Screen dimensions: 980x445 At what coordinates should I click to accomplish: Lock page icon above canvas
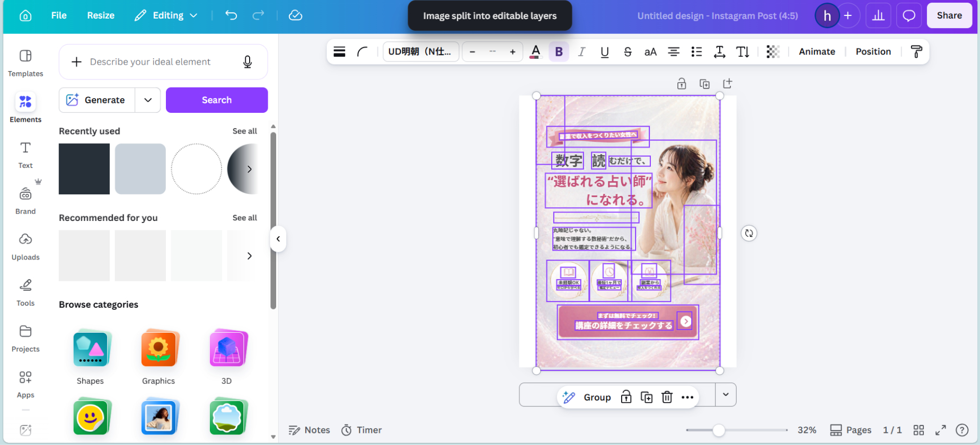[x=682, y=84]
